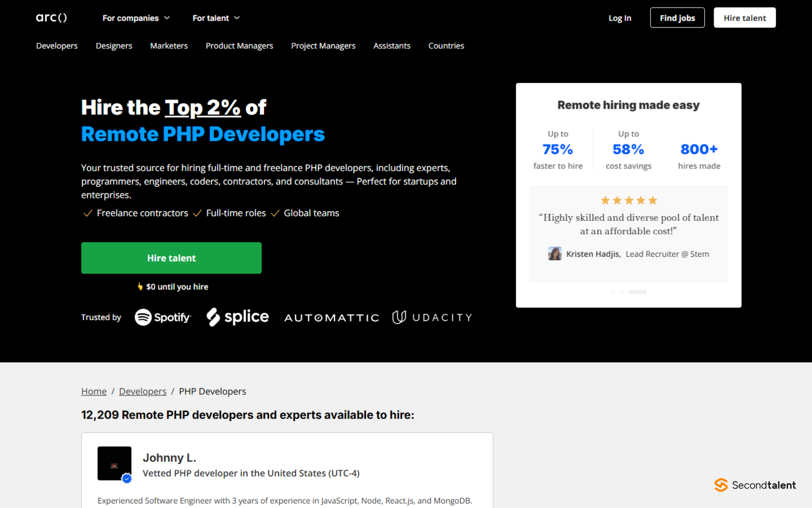
Task: Click the 'Freelance contractors' checkmark item
Action: [136, 213]
